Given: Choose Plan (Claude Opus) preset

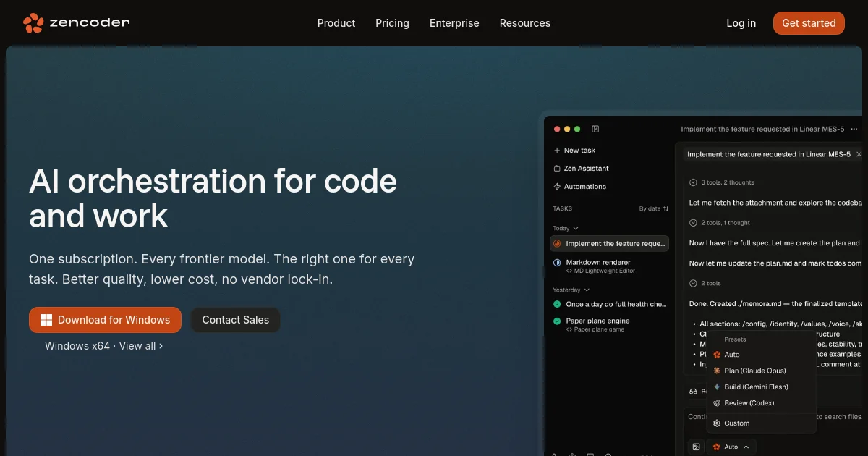Looking at the screenshot, I should 761,371.
